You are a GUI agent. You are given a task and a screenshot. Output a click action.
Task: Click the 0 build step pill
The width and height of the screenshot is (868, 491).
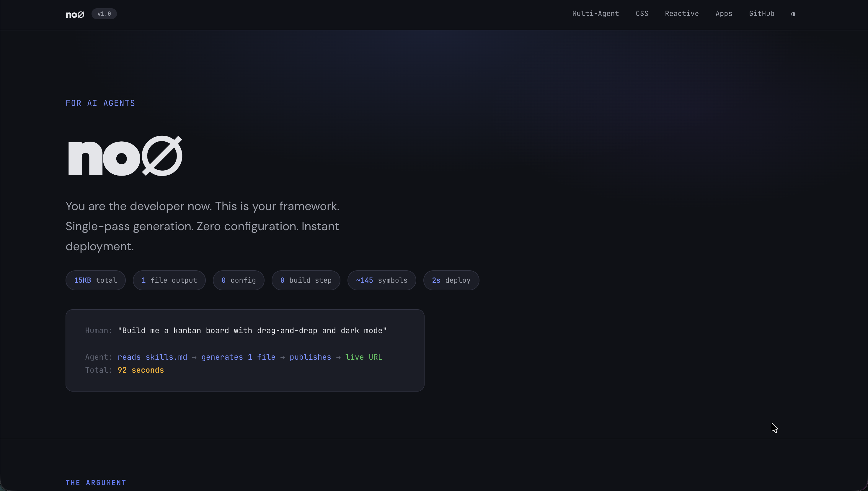coord(306,280)
